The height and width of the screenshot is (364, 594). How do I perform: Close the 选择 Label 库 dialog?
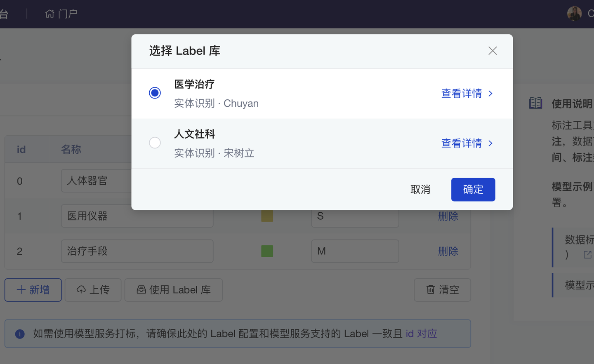click(493, 51)
